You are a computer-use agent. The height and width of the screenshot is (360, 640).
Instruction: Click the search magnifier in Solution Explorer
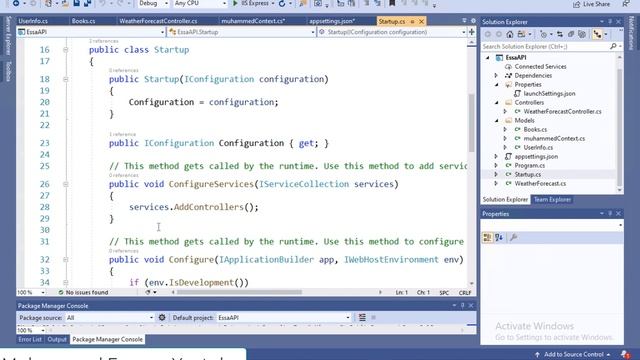tap(613, 47)
